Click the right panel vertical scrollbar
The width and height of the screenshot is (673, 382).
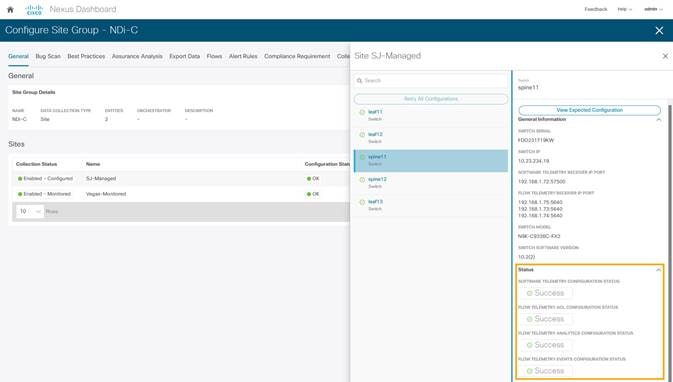coord(669,206)
